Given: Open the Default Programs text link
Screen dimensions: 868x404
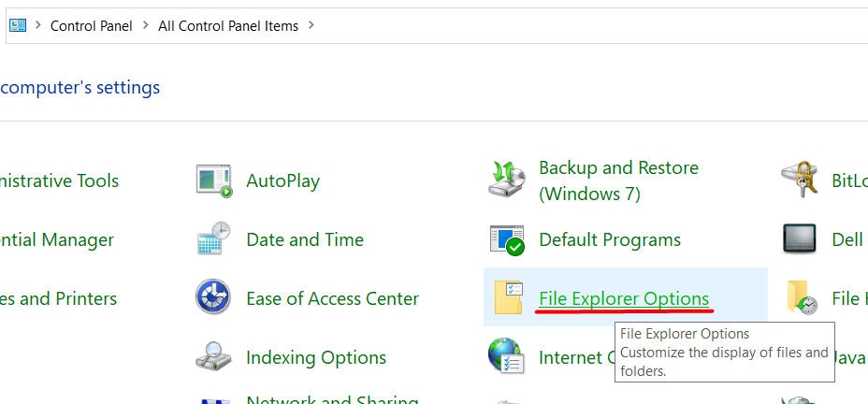Looking at the screenshot, I should [x=610, y=239].
